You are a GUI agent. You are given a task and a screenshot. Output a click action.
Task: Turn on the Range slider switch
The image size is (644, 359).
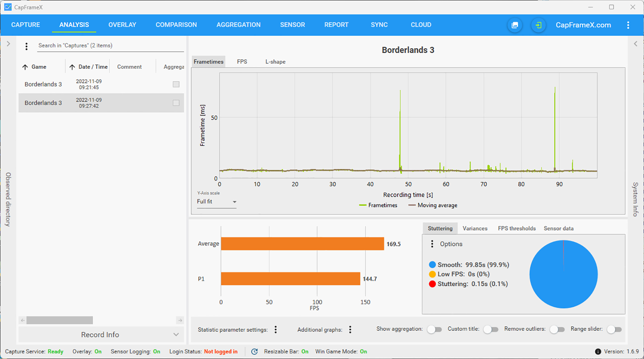tap(614, 330)
